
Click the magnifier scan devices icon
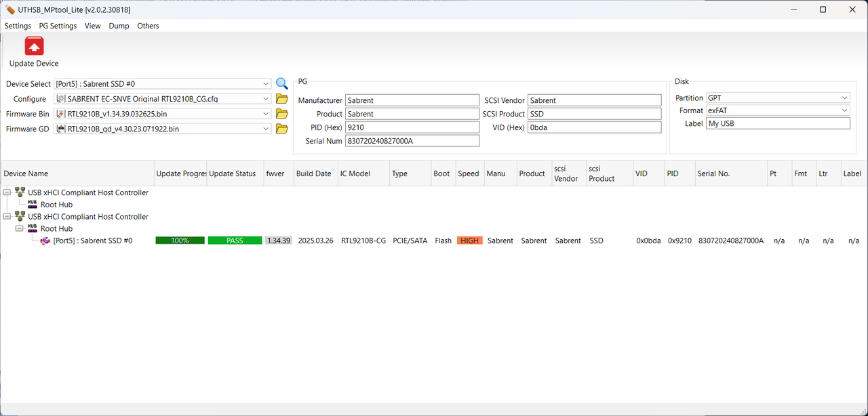pos(282,83)
